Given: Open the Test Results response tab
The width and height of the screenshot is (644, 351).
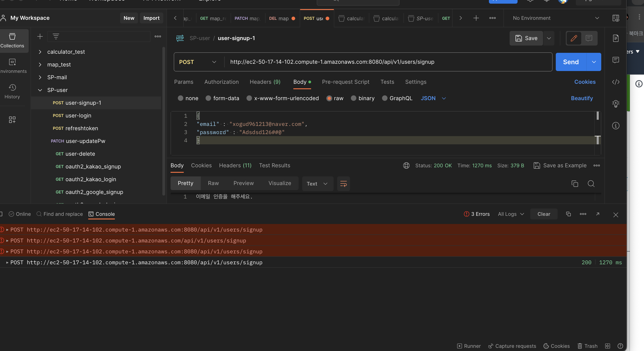Looking at the screenshot, I should (x=274, y=165).
